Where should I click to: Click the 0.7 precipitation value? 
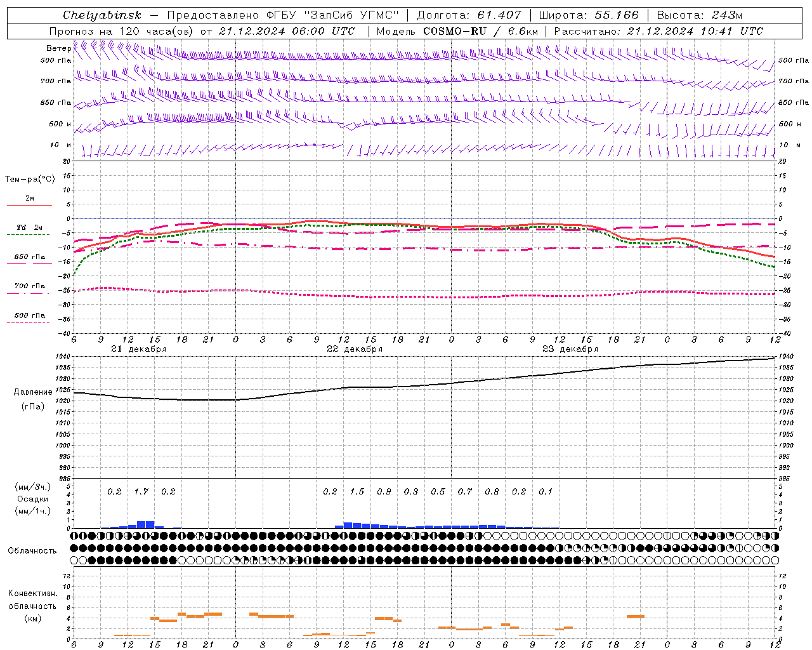pos(465,491)
